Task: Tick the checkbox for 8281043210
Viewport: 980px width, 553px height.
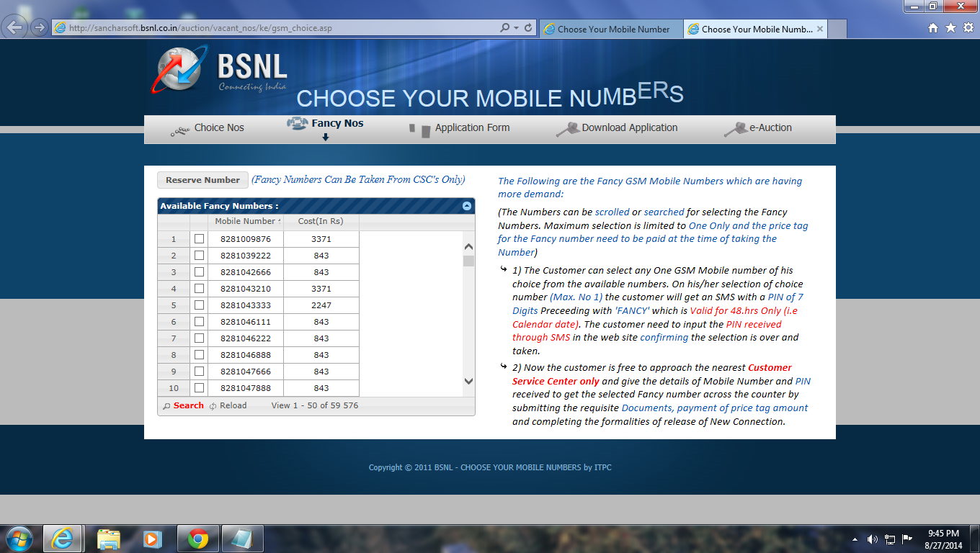Action: (199, 289)
